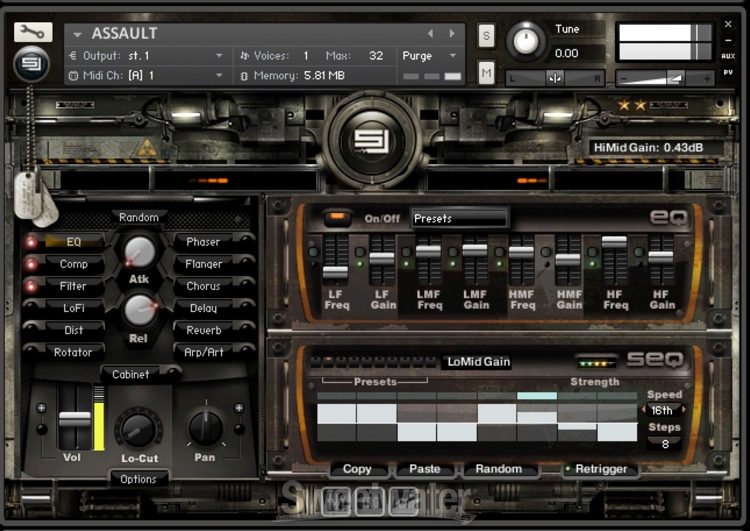Toggle the Filter effect LED
This screenshot has width=750, height=531.
tap(31, 286)
